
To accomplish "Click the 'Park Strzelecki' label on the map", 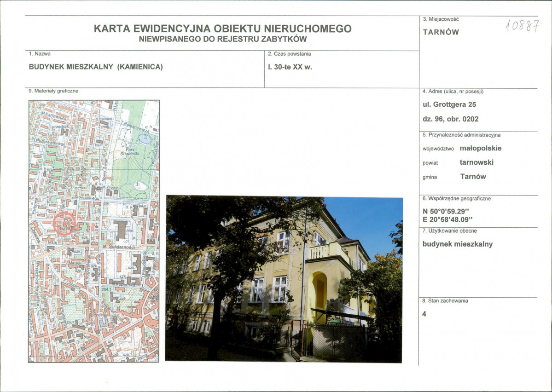I will (x=130, y=152).
